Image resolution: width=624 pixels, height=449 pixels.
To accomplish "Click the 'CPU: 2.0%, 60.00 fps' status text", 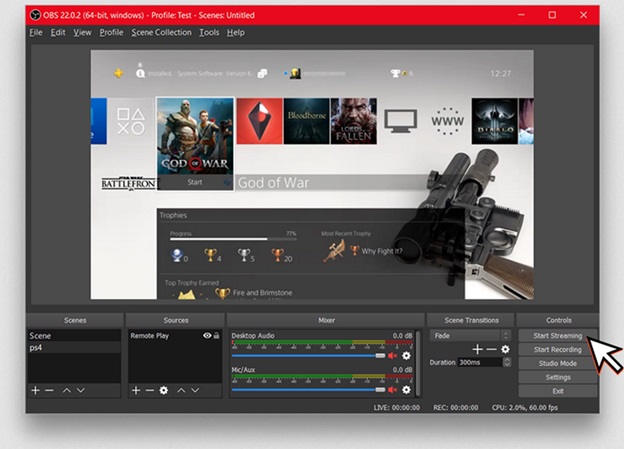I will click(525, 408).
